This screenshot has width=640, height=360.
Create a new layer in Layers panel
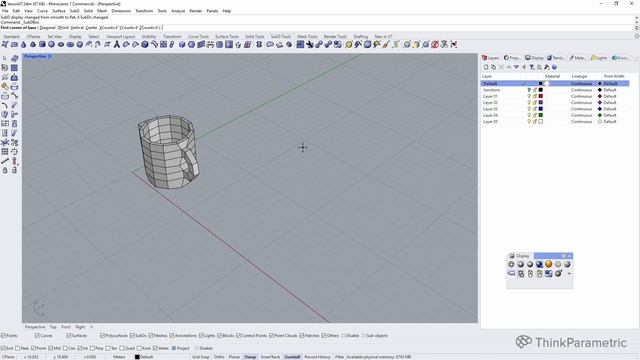coord(486,67)
